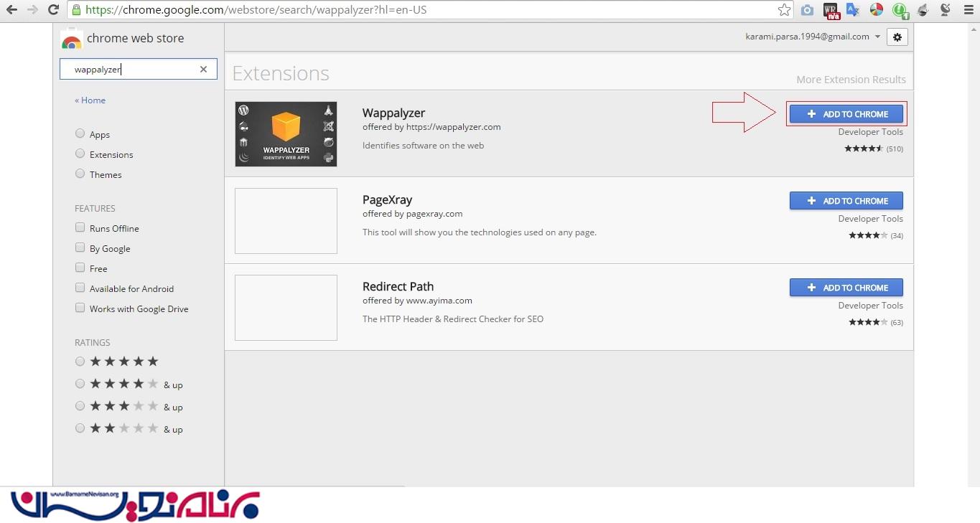The height and width of the screenshot is (523, 980).
Task: Open the green exclamation extension with badge 1
Action: tap(900, 11)
